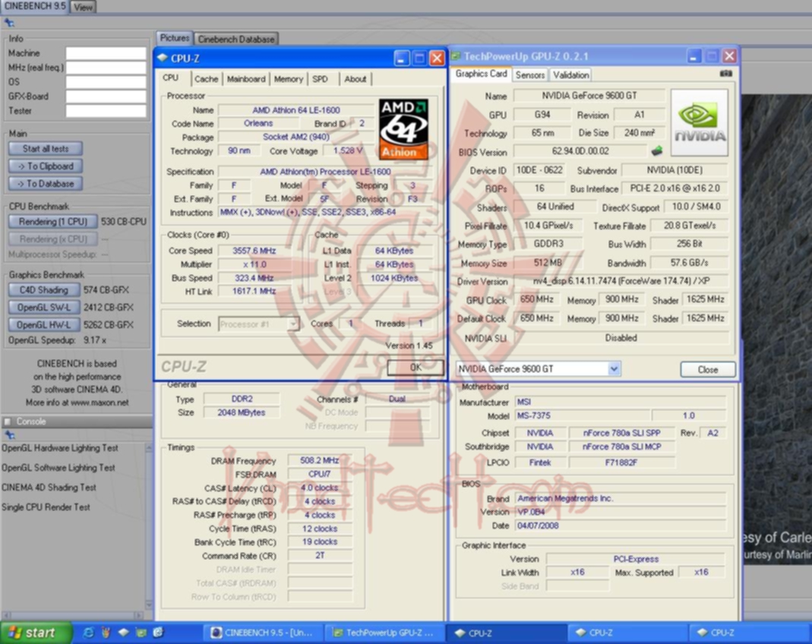Image resolution: width=812 pixels, height=644 pixels.
Task: Open the Cinebench View menu
Action: [x=83, y=7]
